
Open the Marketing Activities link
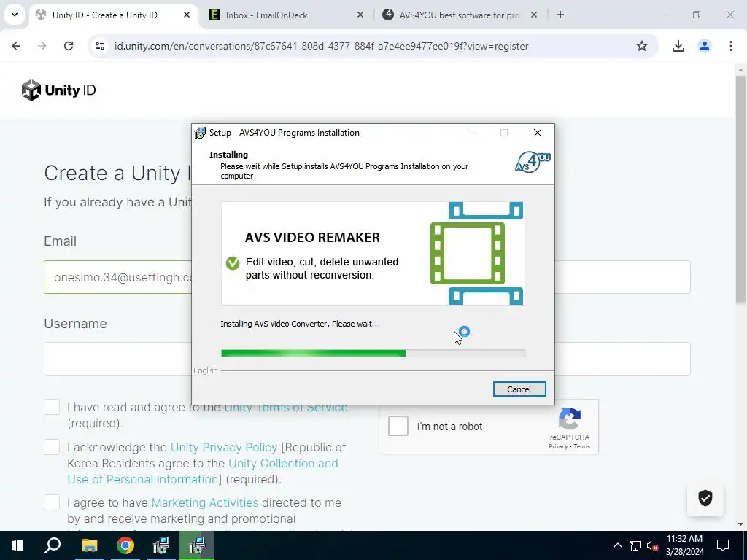(x=205, y=502)
